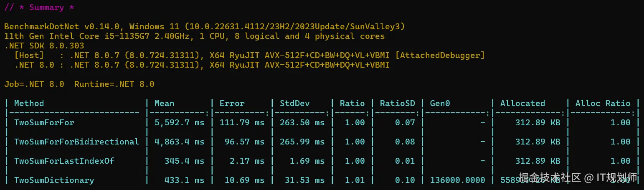
Task: Click the 5,592.7 ms mean value
Action: click(x=179, y=122)
